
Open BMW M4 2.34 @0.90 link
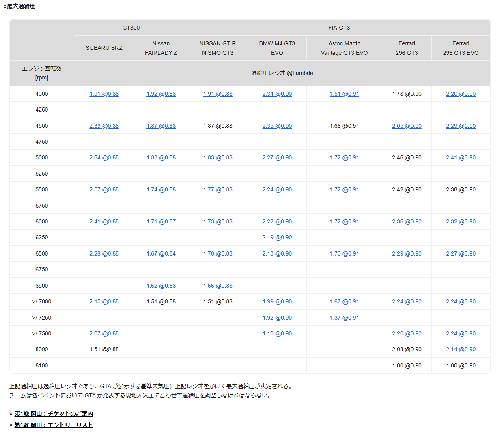[277, 94]
